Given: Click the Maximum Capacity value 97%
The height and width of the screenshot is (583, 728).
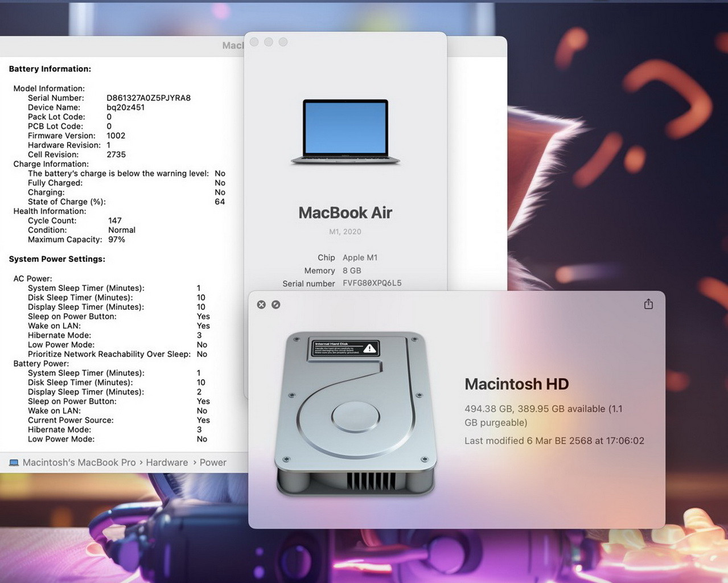Looking at the screenshot, I should click(117, 240).
